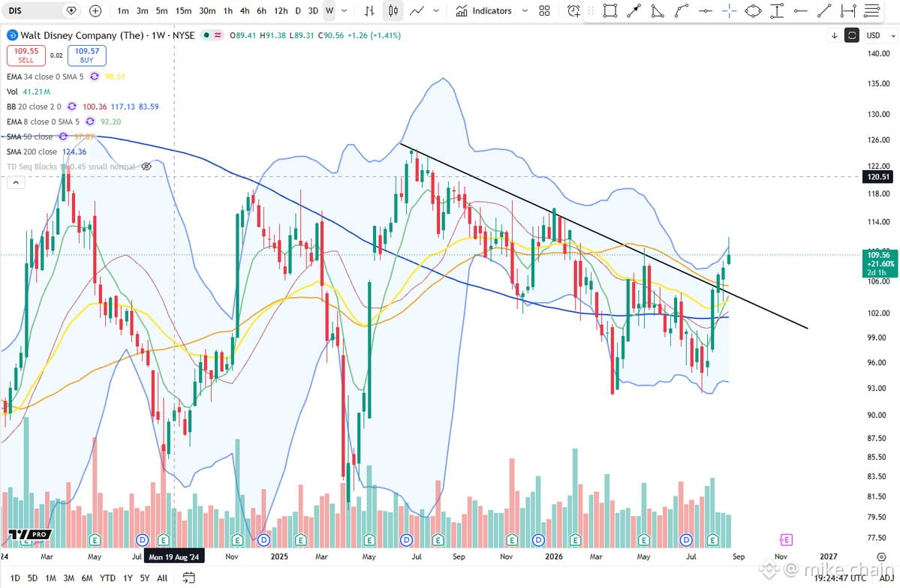
Task: Set the range to 1D
Action: pyautogui.click(x=15, y=577)
